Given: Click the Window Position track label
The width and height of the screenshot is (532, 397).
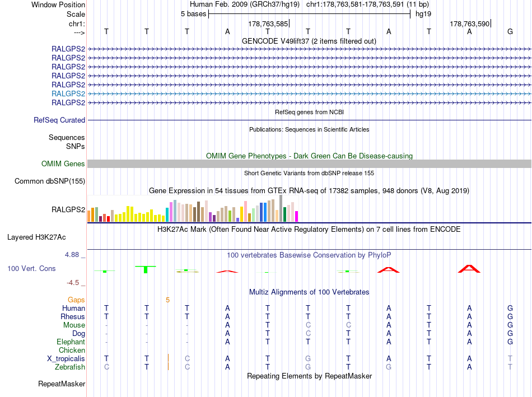Looking at the screenshot, I should (58, 4).
